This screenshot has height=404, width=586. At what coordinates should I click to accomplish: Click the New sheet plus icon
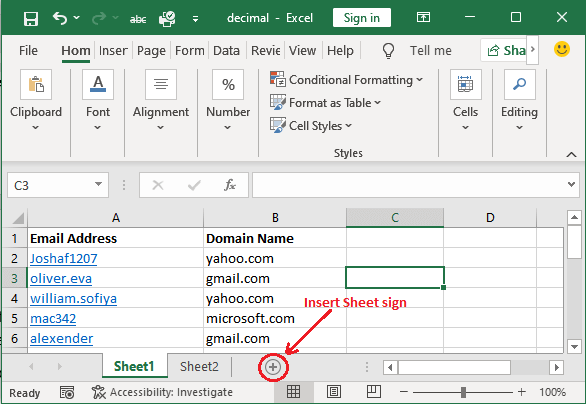click(273, 367)
